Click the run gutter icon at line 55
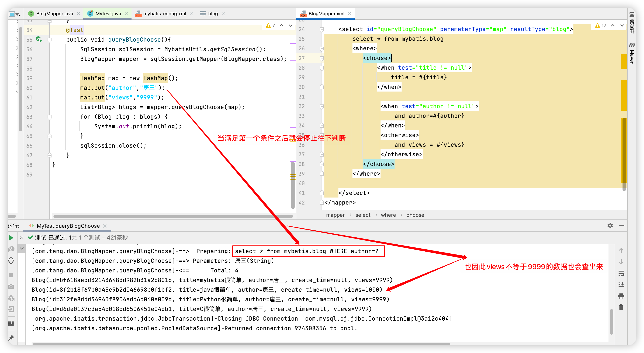Screen dimensions: 644x353 39,39
